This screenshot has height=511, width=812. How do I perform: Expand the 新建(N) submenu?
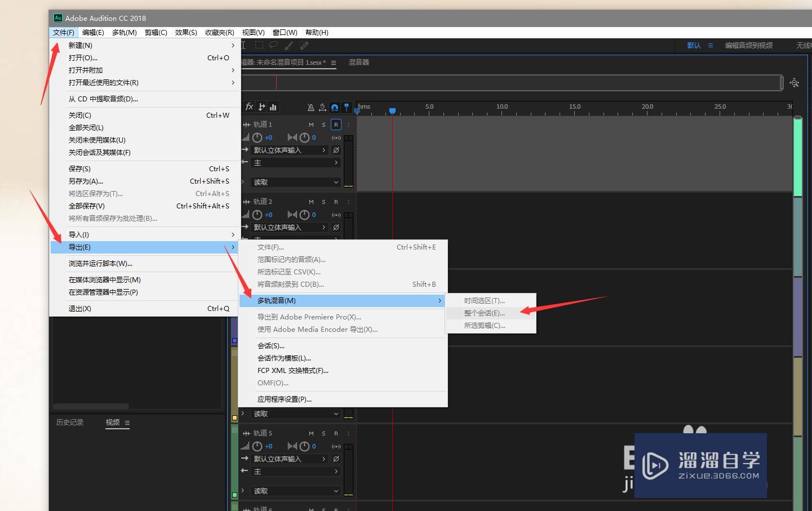pos(145,45)
